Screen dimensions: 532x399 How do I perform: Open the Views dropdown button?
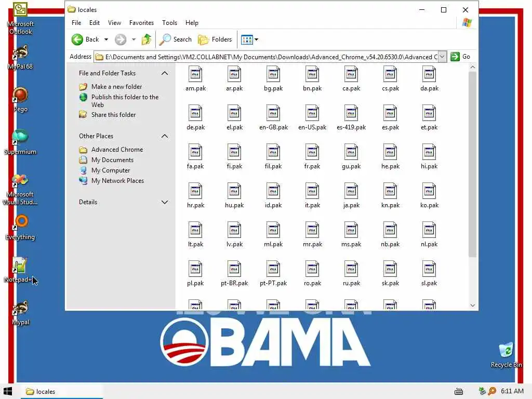tap(249, 39)
